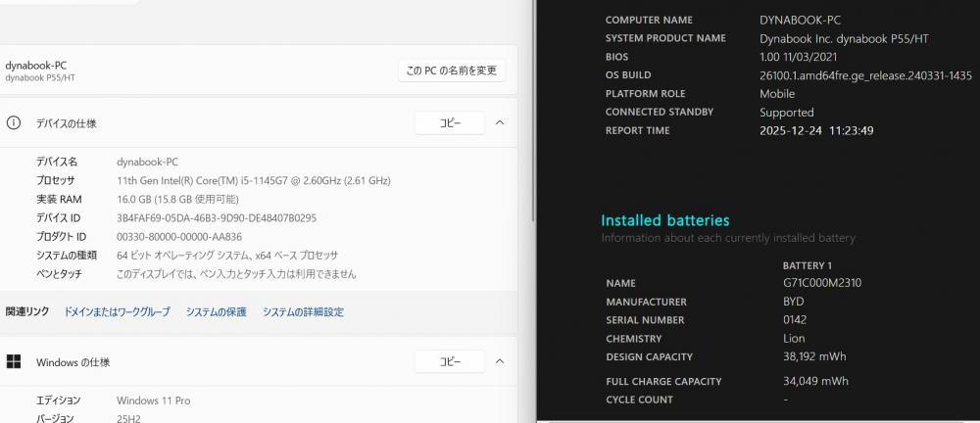The image size is (980, 423).
Task: Select battery chemistry value LIon
Action: pyautogui.click(x=794, y=339)
